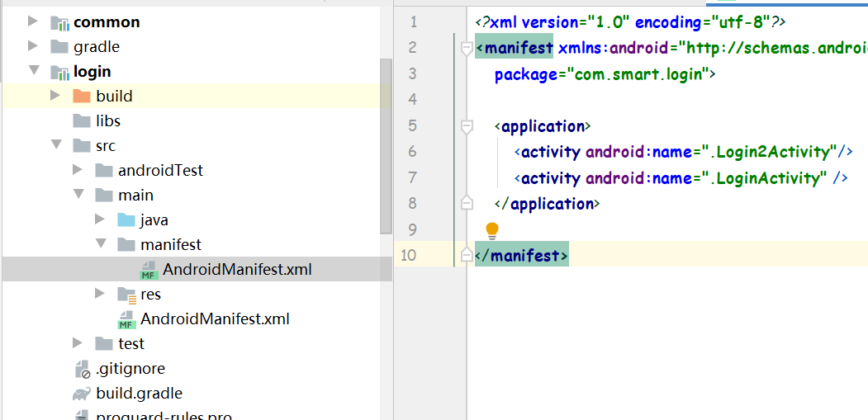Screen dimensions: 868x420
Task: Click the manifest folder icon
Action: 126,244
